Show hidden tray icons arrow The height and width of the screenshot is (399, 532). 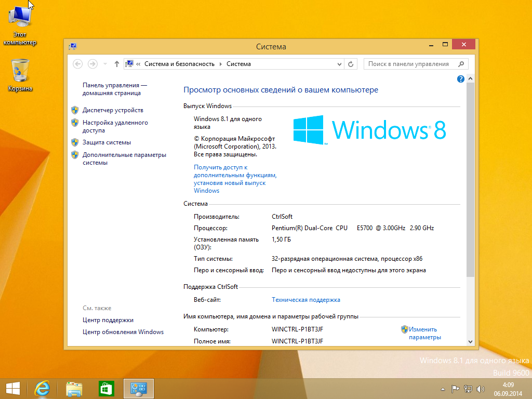click(443, 389)
